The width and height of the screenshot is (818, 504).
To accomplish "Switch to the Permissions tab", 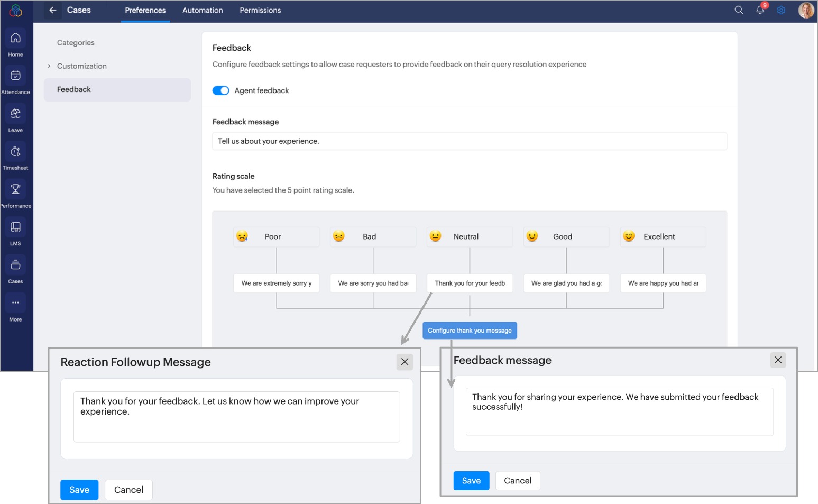I will 260,11.
